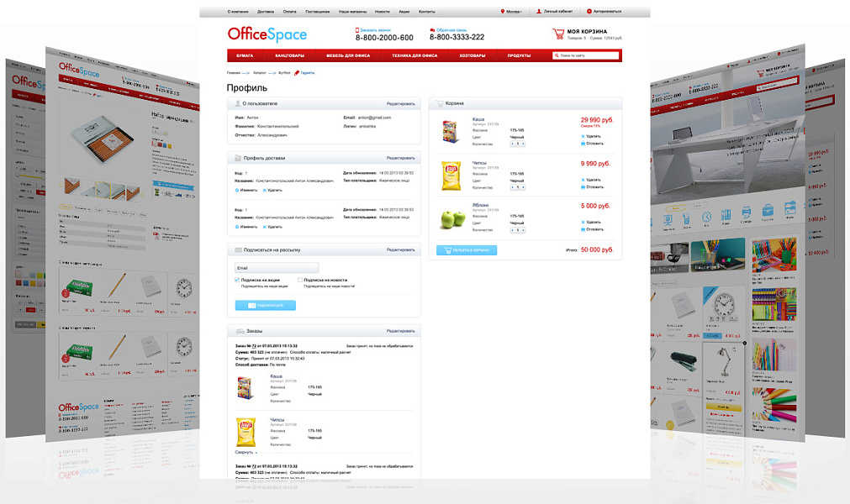Click the Изменить icon in first delivery profile
This screenshot has height=504, width=850.
point(237,190)
